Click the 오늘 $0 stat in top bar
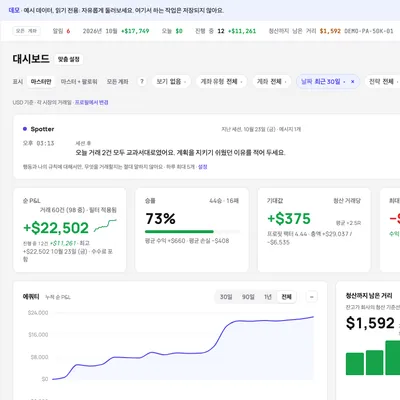Viewport: 400px width, 400px height. pyautogui.click(x=172, y=31)
